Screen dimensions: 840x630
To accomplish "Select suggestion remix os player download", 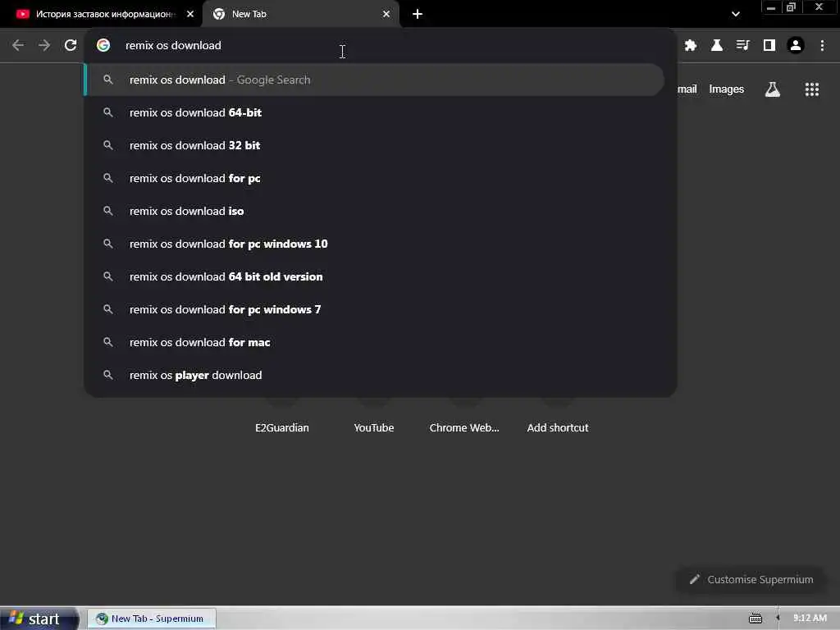I will click(375, 375).
